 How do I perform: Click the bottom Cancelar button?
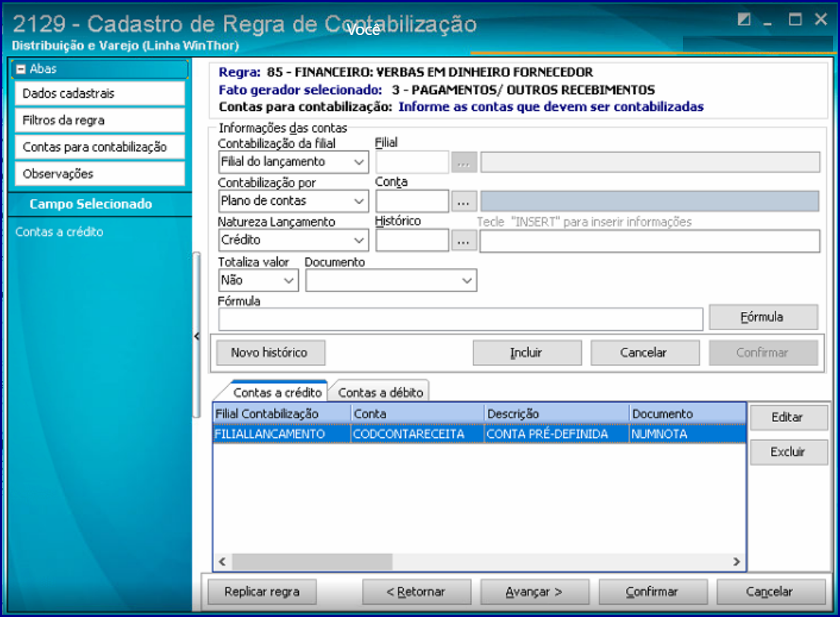pyautogui.click(x=770, y=592)
